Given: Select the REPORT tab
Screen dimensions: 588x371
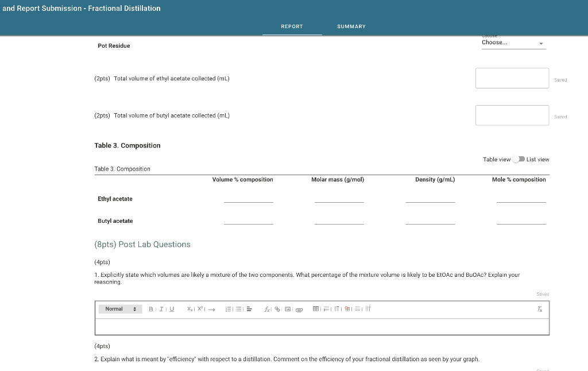Looking at the screenshot, I should click(x=292, y=26).
